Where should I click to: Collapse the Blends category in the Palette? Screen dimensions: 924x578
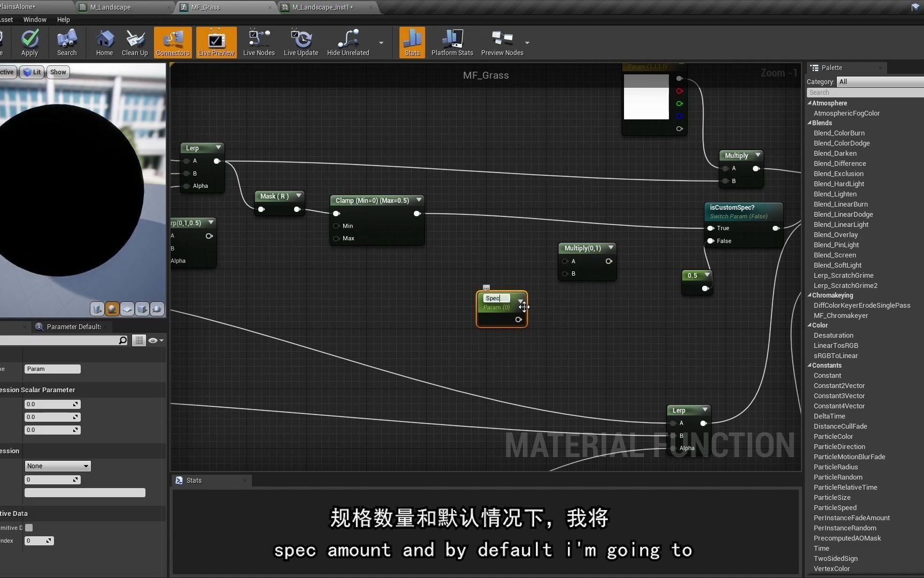(810, 123)
